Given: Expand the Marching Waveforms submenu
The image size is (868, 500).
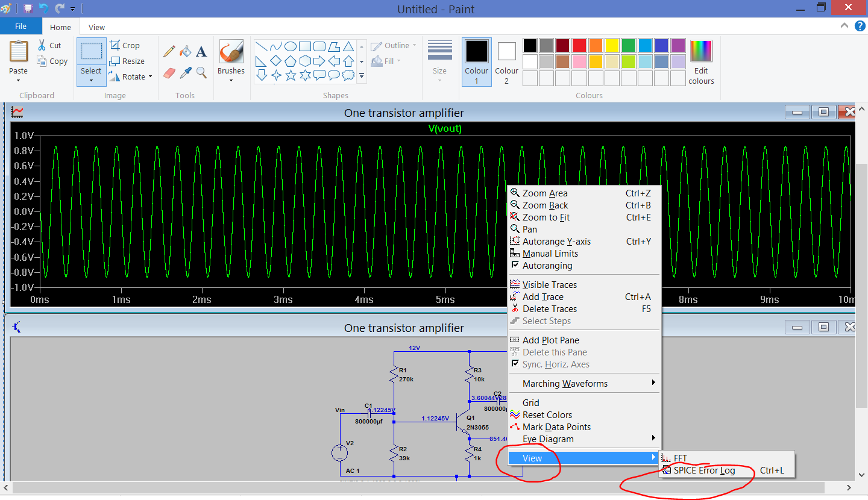Looking at the screenshot, I should pyautogui.click(x=653, y=383).
